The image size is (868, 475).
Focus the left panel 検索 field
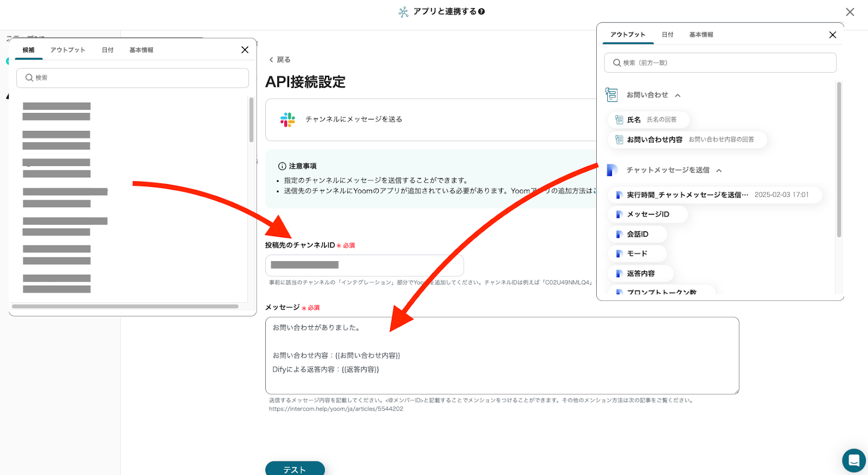tap(132, 78)
